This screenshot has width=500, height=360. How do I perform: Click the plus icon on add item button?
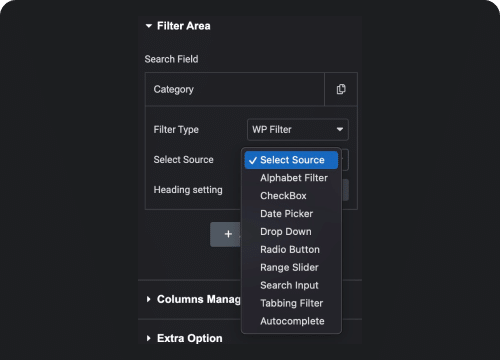coord(228,234)
